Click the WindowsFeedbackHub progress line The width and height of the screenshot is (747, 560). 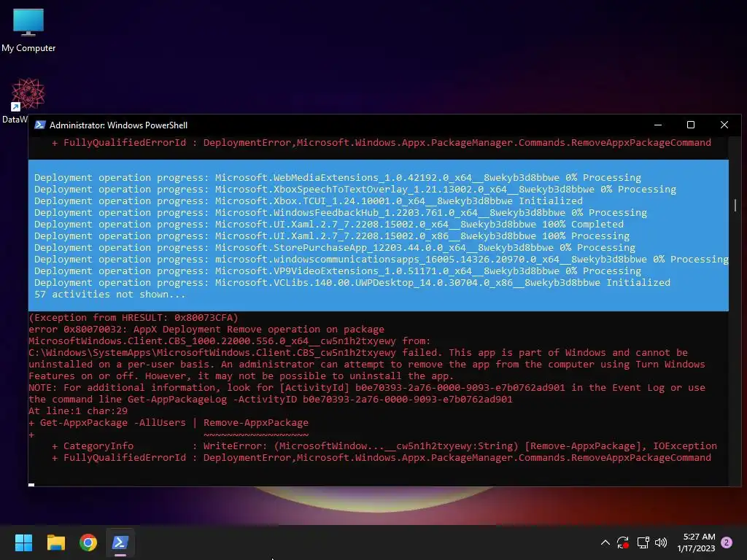click(340, 212)
